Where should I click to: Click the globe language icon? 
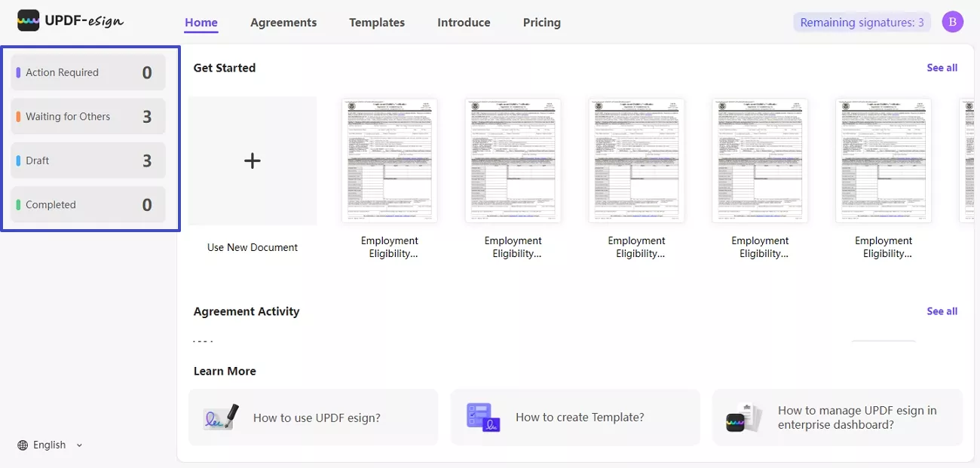click(23, 445)
